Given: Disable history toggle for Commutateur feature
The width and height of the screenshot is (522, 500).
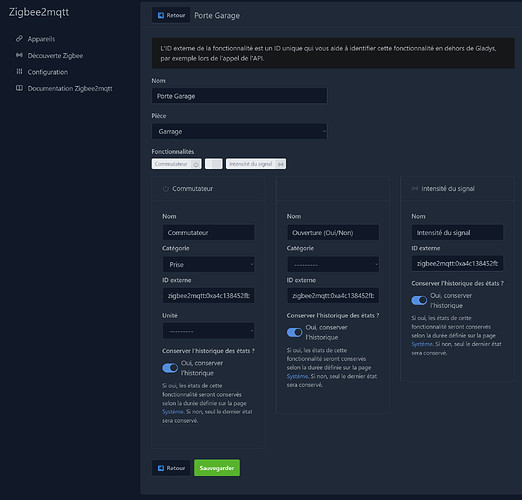Looking at the screenshot, I should point(170,368).
